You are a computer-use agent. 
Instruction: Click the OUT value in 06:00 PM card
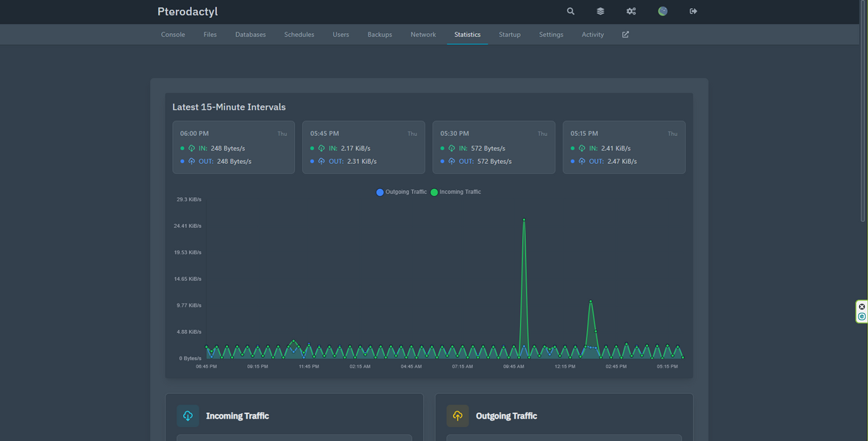point(234,162)
